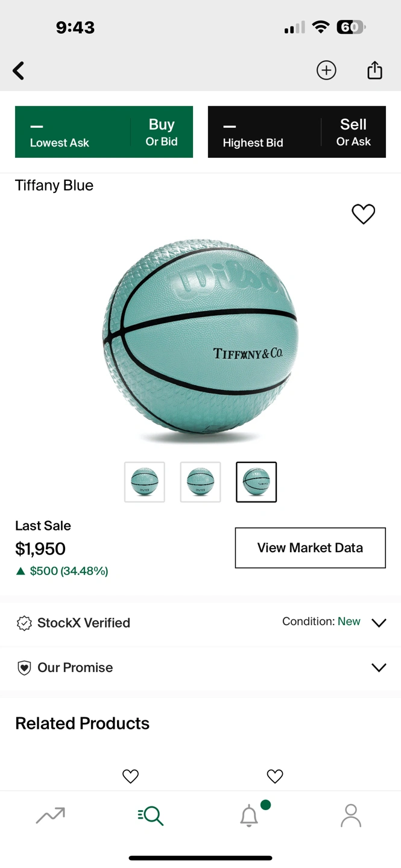Tap the black Sell or Ask button

click(x=297, y=132)
